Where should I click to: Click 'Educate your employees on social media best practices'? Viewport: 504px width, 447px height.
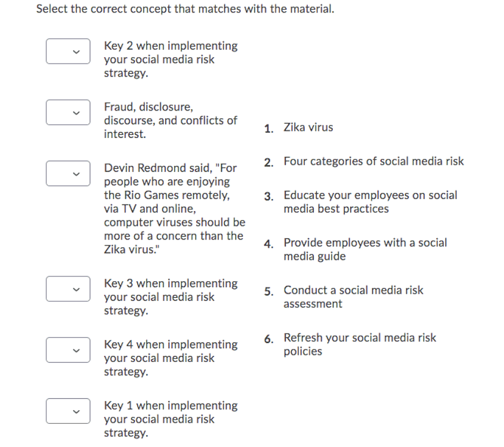pyautogui.click(x=370, y=202)
